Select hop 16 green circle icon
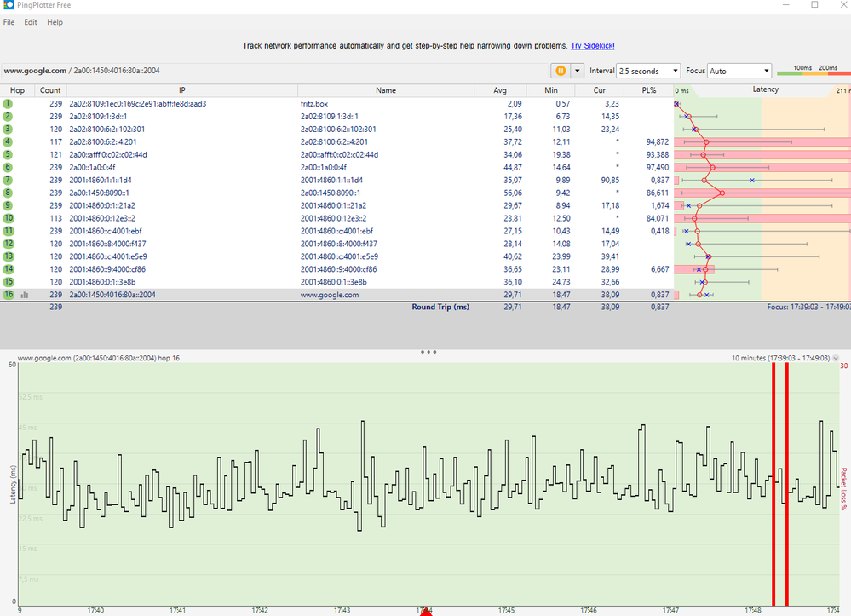The image size is (851, 616). pyautogui.click(x=9, y=295)
